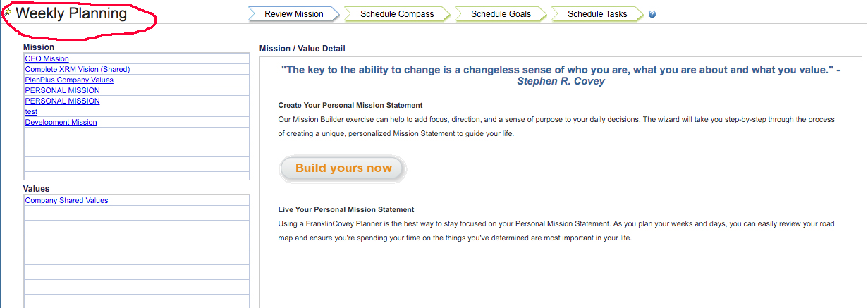Click the Create Your Personal Mission Statement heading

point(350,105)
